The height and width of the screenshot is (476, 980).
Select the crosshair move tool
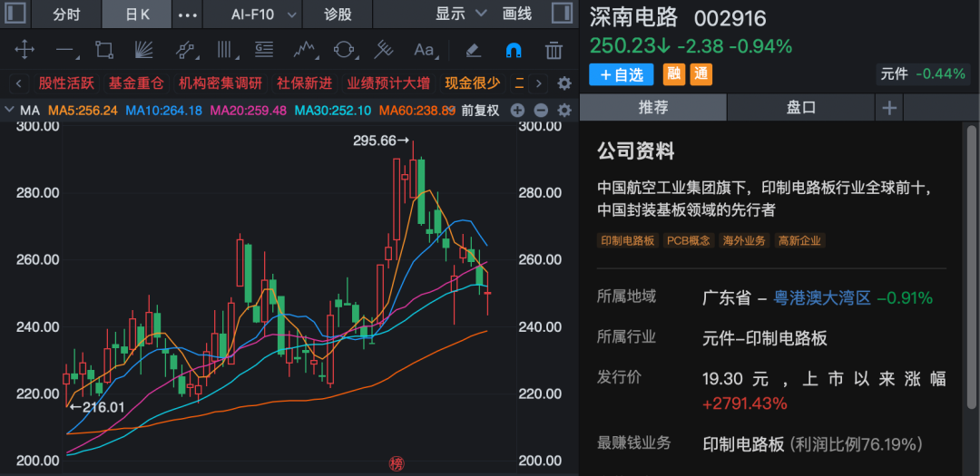(x=24, y=49)
